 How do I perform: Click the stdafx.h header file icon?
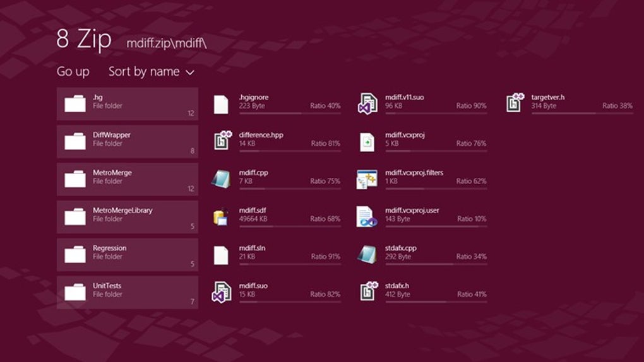369,291
